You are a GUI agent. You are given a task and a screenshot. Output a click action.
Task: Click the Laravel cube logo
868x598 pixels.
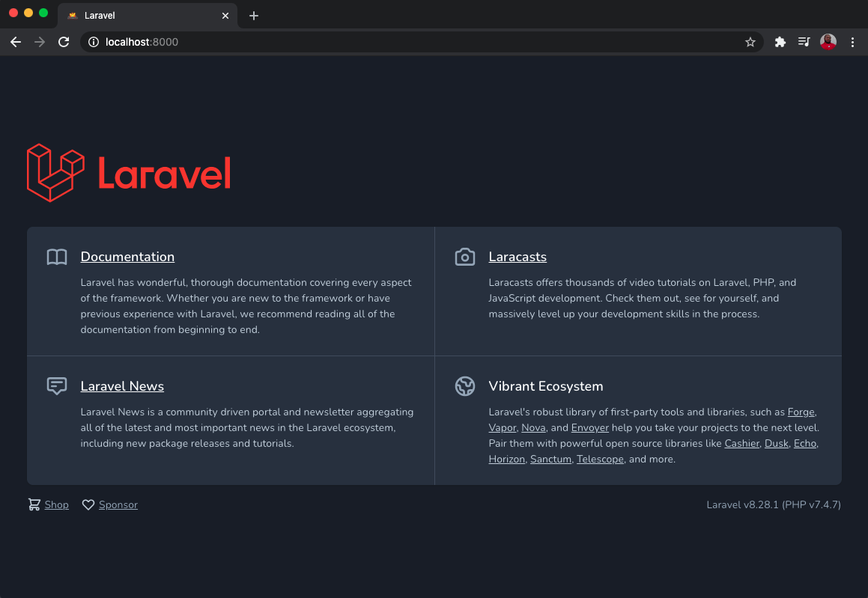click(x=55, y=173)
